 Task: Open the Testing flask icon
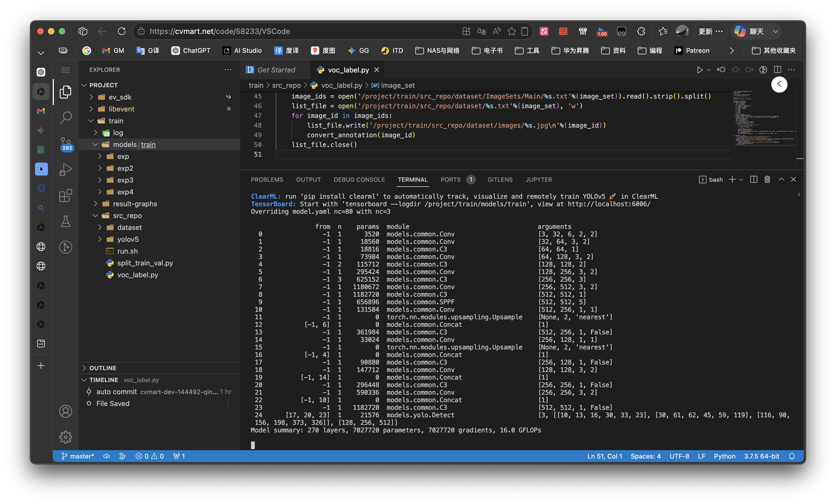click(65, 222)
